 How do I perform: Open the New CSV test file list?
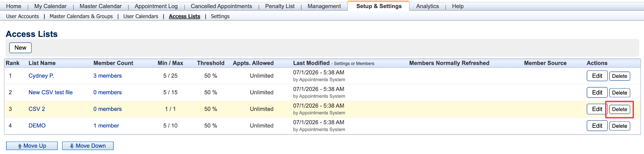[x=51, y=92]
